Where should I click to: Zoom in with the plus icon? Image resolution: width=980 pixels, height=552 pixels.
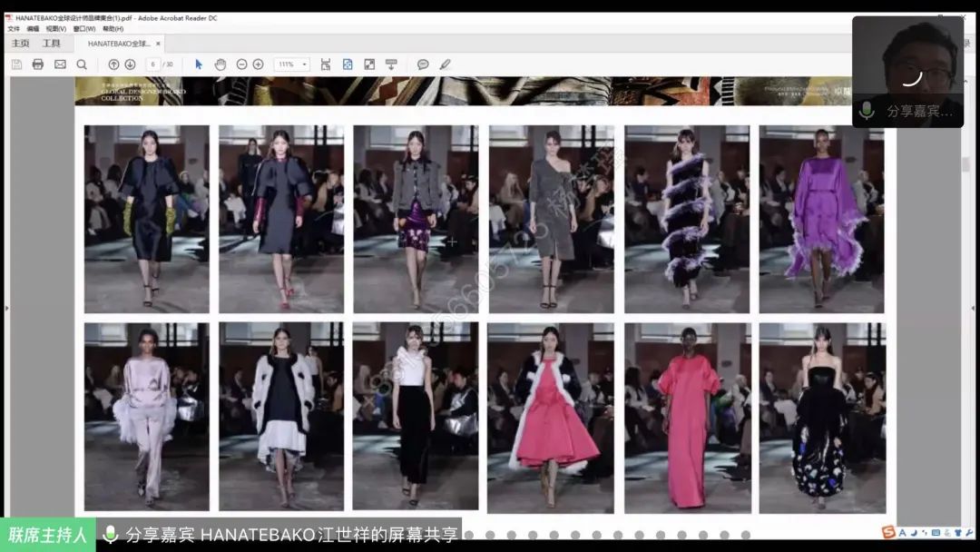(x=259, y=64)
